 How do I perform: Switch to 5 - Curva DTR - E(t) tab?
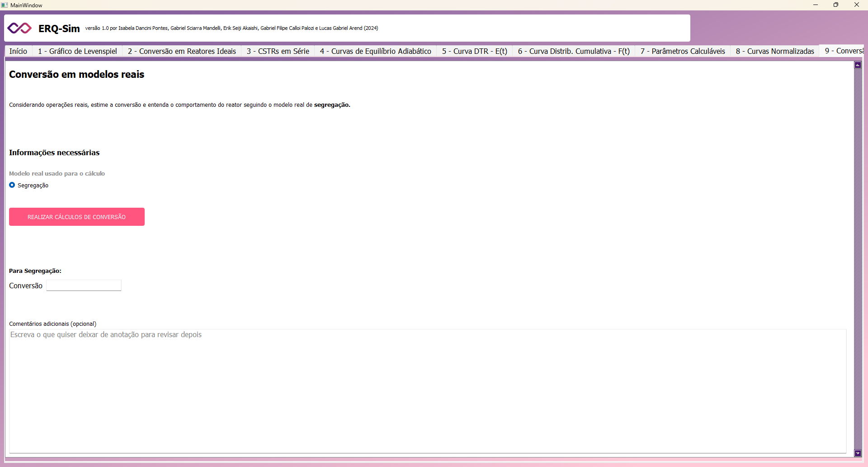(x=474, y=51)
